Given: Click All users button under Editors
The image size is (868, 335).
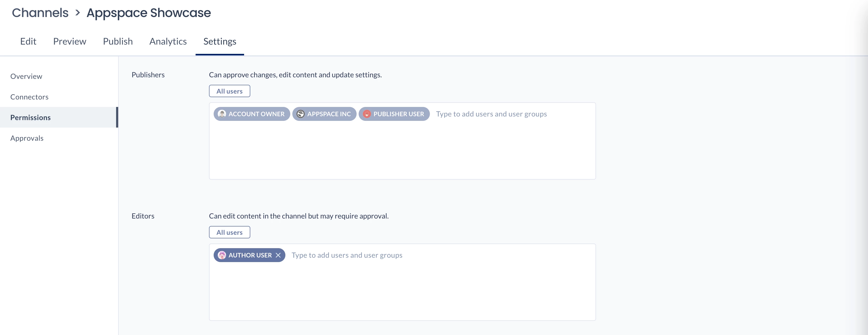Looking at the screenshot, I should click(x=229, y=232).
